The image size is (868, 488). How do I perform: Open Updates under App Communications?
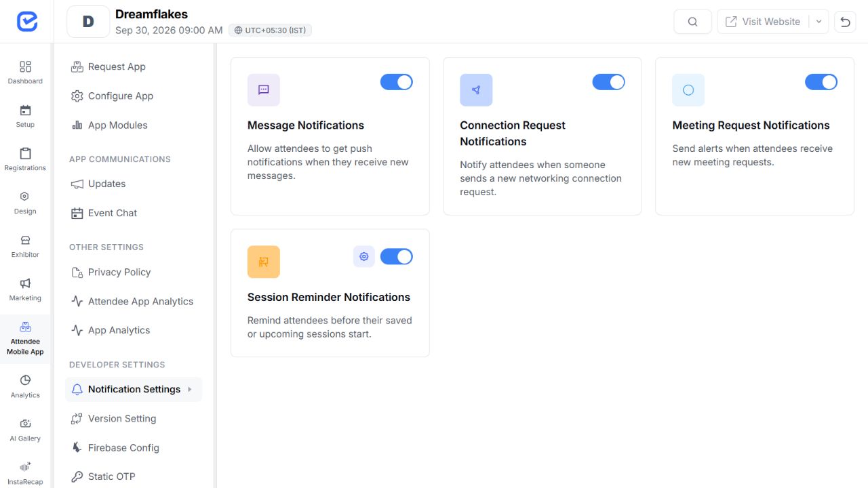pyautogui.click(x=134, y=184)
